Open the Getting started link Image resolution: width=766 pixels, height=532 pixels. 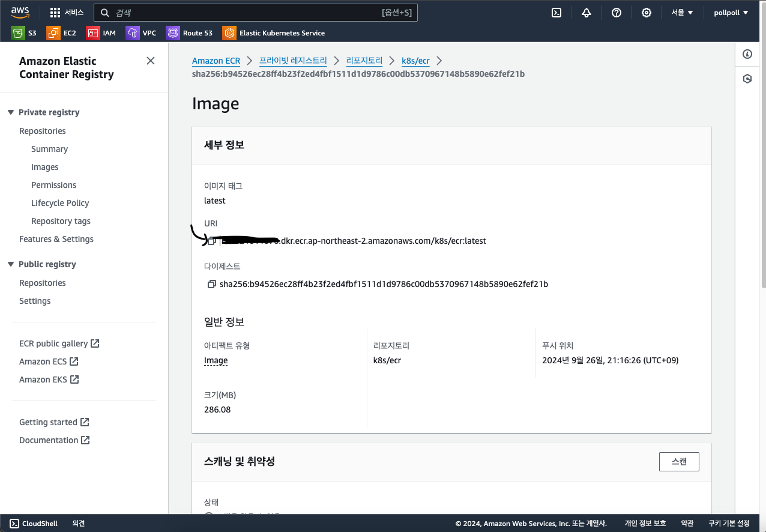(54, 422)
